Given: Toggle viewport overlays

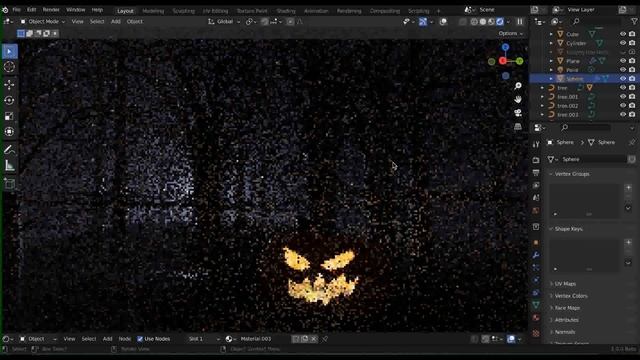Looking at the screenshot, I should (443, 22).
